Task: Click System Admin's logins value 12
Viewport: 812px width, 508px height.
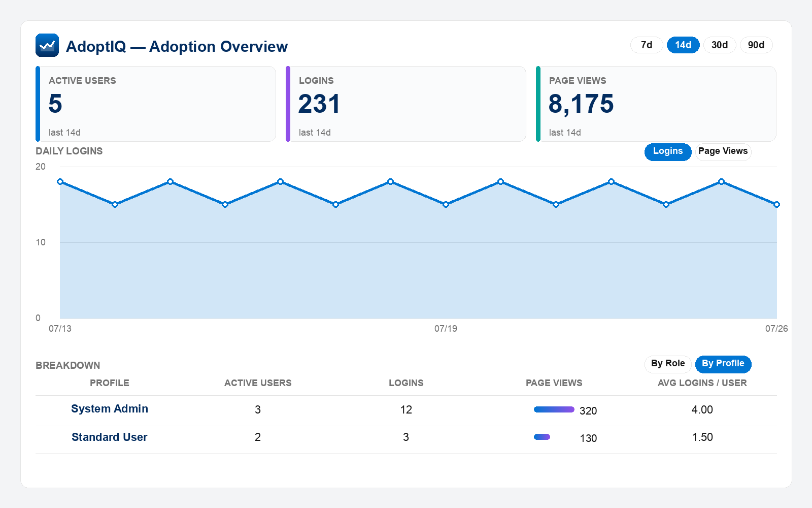Action: 406,409
